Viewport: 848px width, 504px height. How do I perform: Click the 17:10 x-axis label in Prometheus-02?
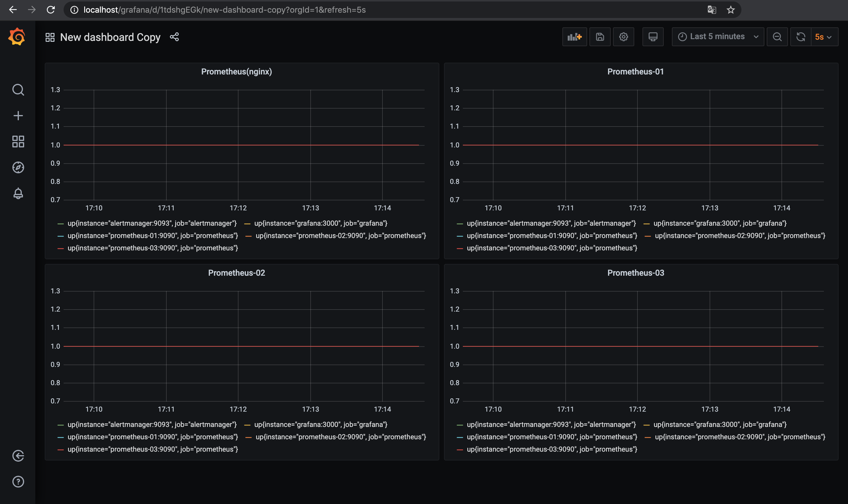[94, 409]
